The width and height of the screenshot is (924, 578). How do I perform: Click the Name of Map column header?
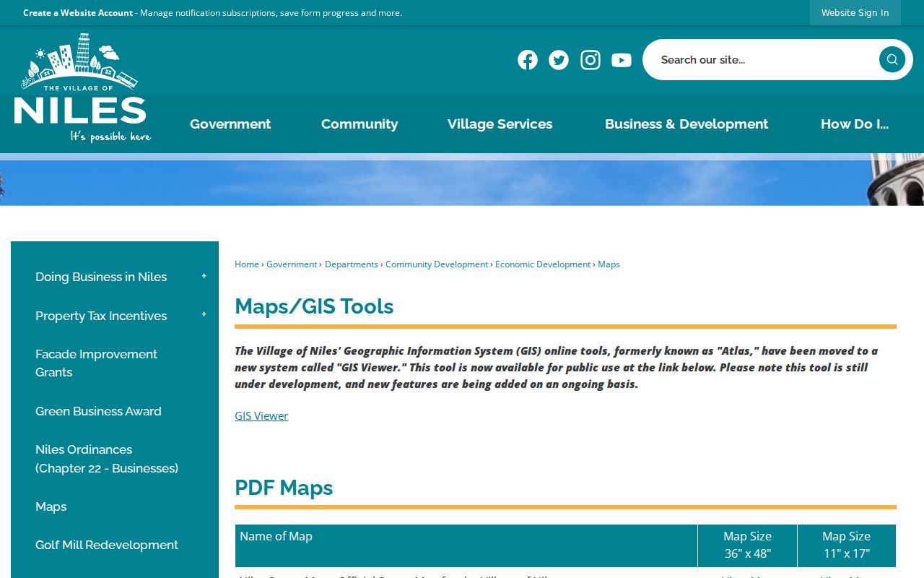(466, 545)
